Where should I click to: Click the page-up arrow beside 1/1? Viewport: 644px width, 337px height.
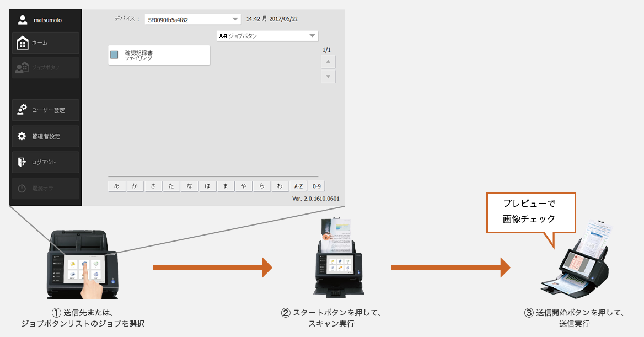328,62
